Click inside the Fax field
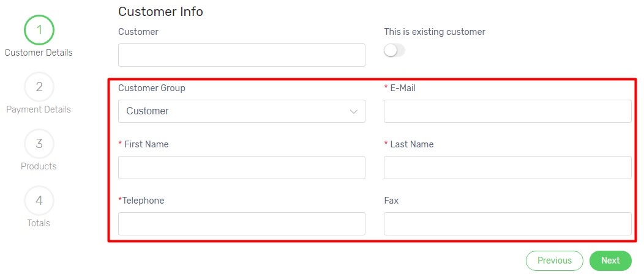644x277 pixels. tap(507, 224)
